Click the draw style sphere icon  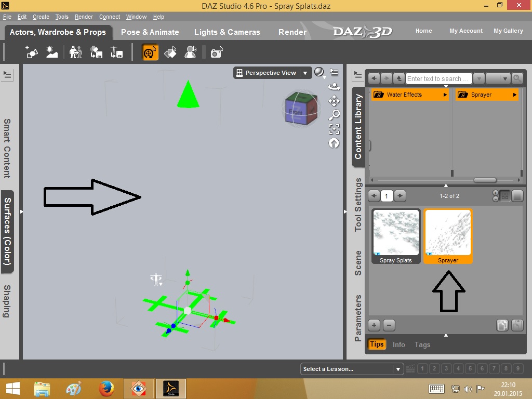coord(319,72)
